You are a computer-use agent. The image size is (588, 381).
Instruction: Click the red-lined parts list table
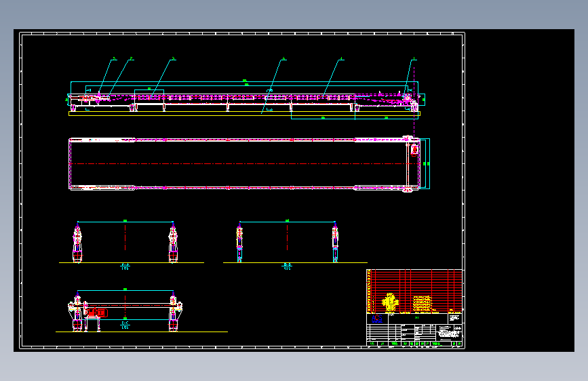[414, 291]
